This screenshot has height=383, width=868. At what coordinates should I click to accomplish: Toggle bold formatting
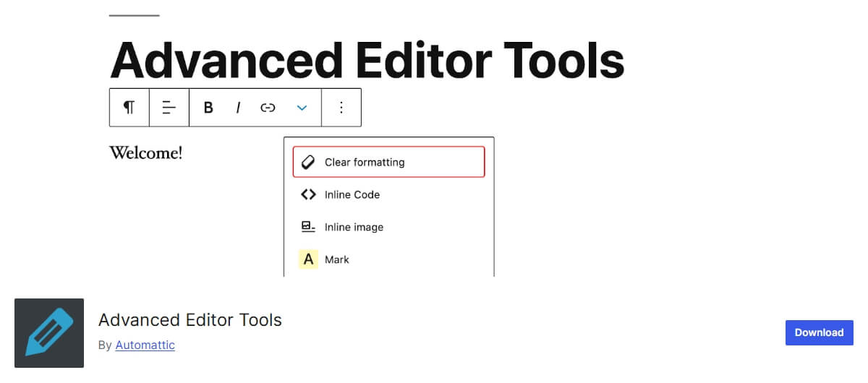click(x=208, y=108)
